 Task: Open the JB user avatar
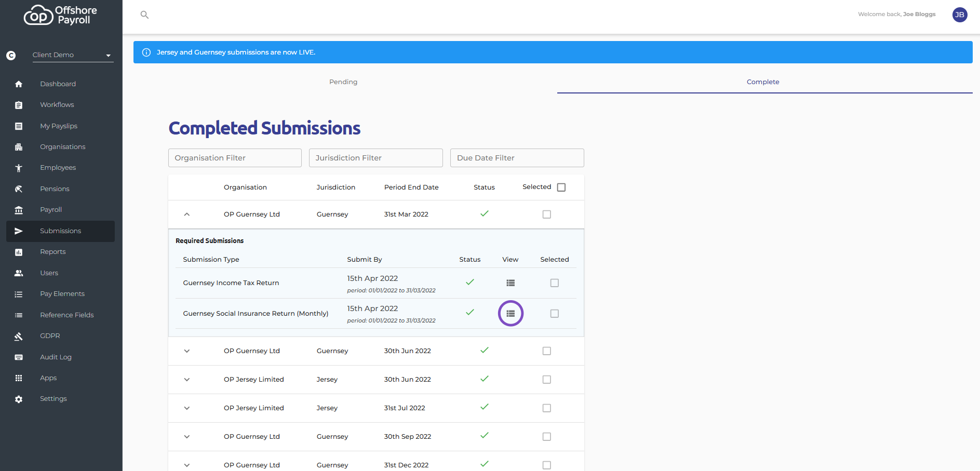tap(960, 15)
